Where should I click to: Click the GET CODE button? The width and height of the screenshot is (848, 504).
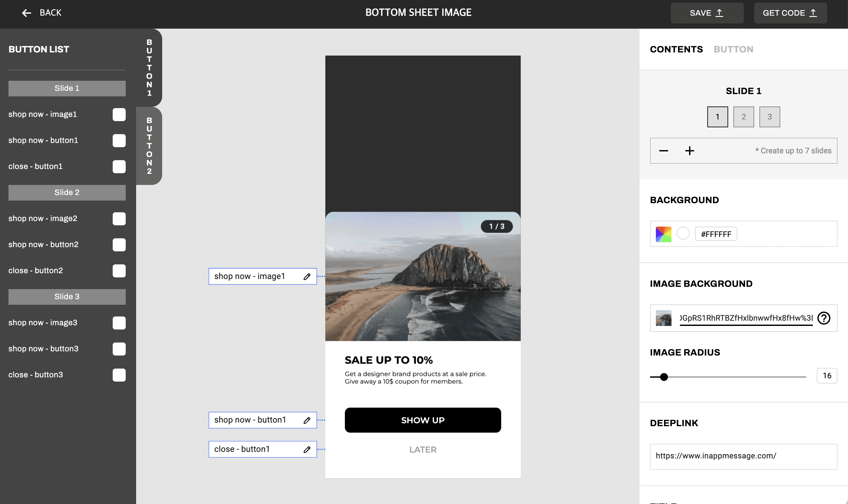tap(790, 13)
